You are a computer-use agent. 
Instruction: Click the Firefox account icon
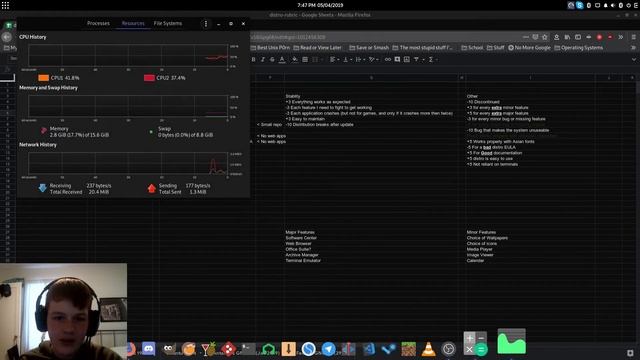[556, 37]
